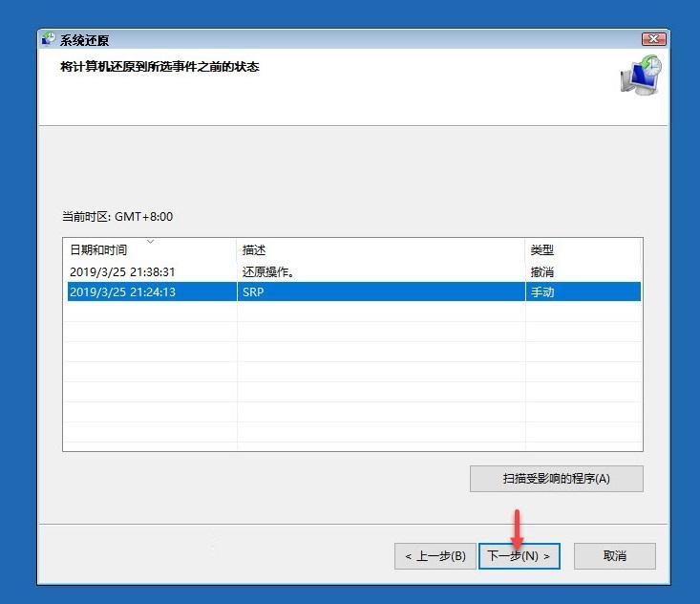Click the 类型 column header

pos(583,249)
